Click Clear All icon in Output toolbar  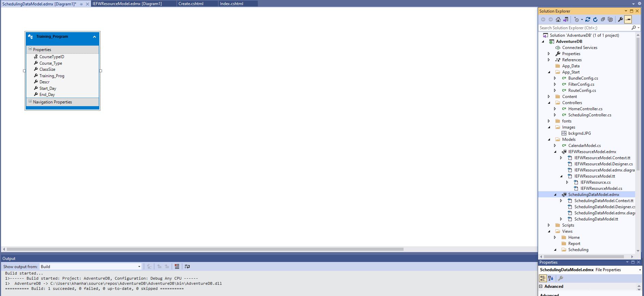[177, 266]
